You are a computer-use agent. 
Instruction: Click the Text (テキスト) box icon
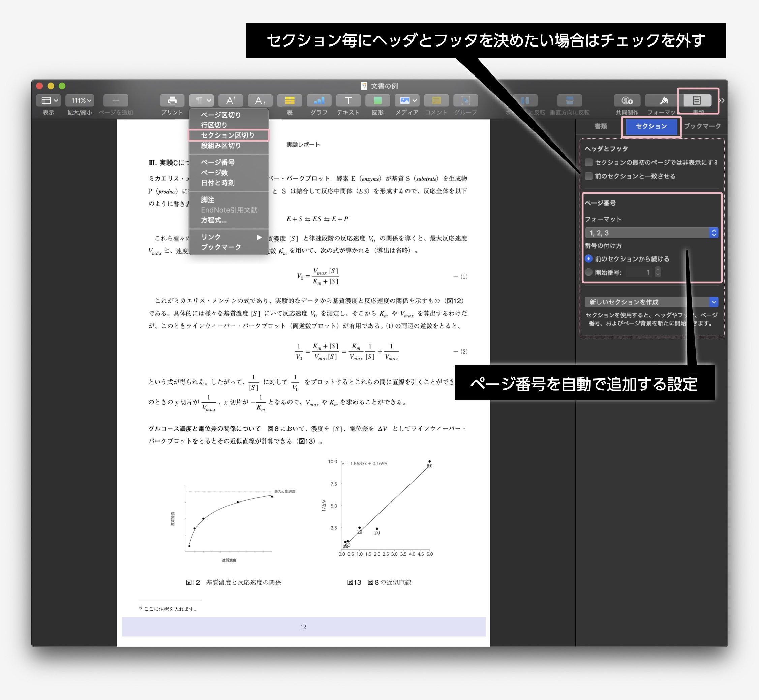[x=348, y=100]
